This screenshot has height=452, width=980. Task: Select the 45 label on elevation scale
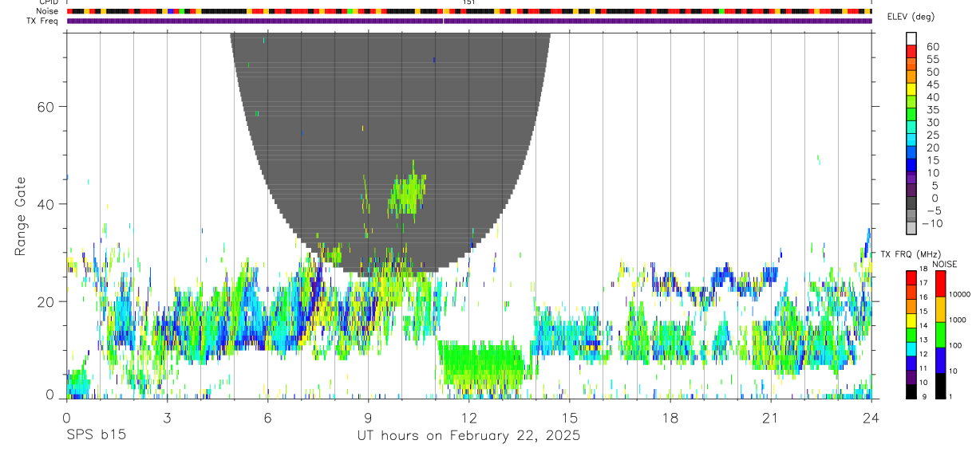click(932, 85)
